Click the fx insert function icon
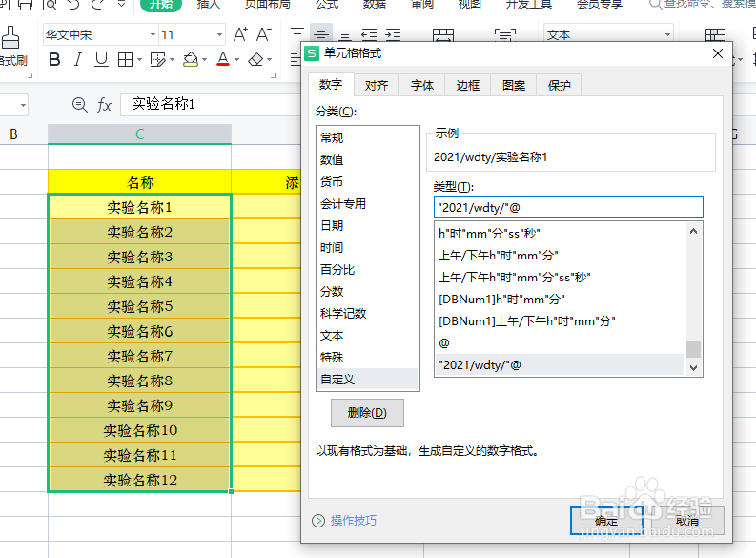The height and width of the screenshot is (558, 756). click(x=104, y=105)
